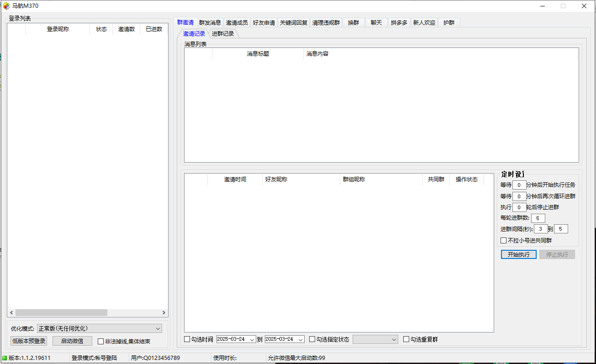Open the start date picker dropdown
This screenshot has height=364, width=596.
(x=253, y=340)
